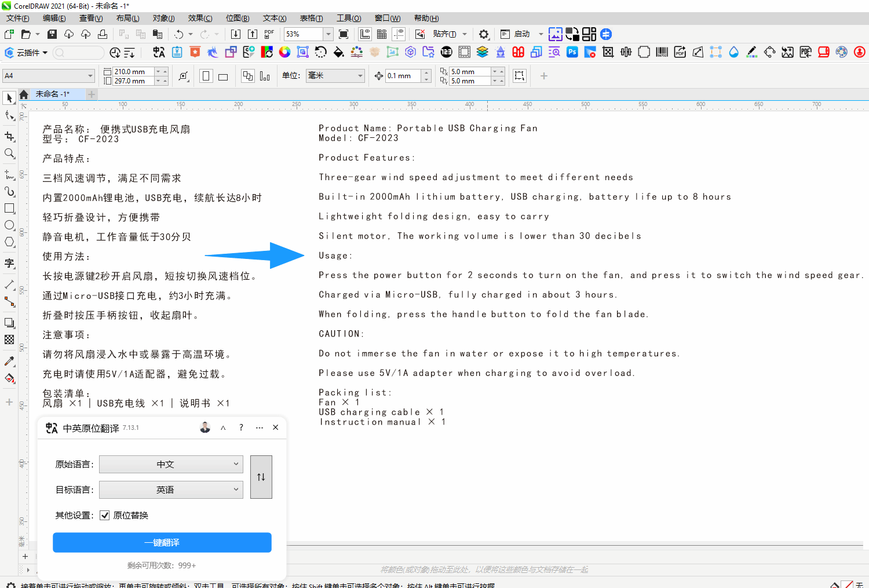Open the translation plugin icon in plugin bar
This screenshot has height=588, width=869.
click(159, 52)
